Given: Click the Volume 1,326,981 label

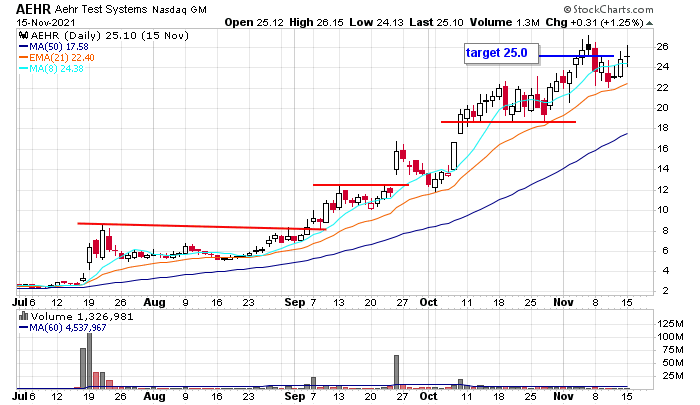Looking at the screenshot, I should [82, 317].
